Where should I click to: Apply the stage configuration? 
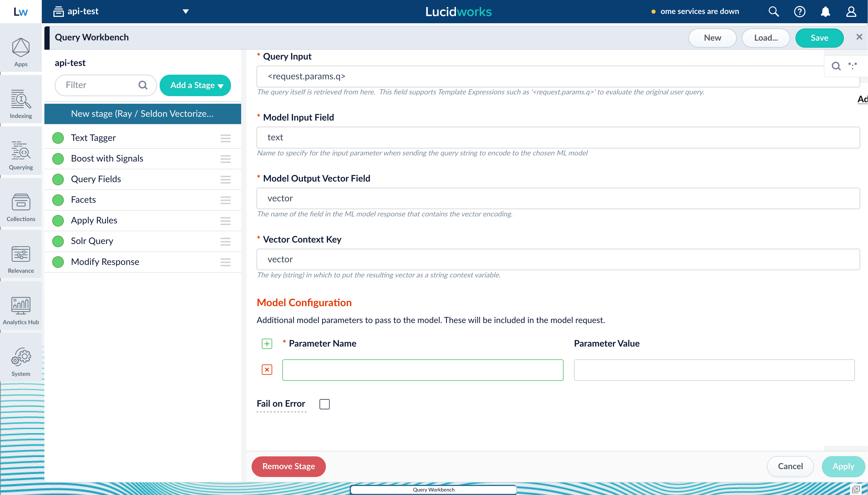(843, 467)
